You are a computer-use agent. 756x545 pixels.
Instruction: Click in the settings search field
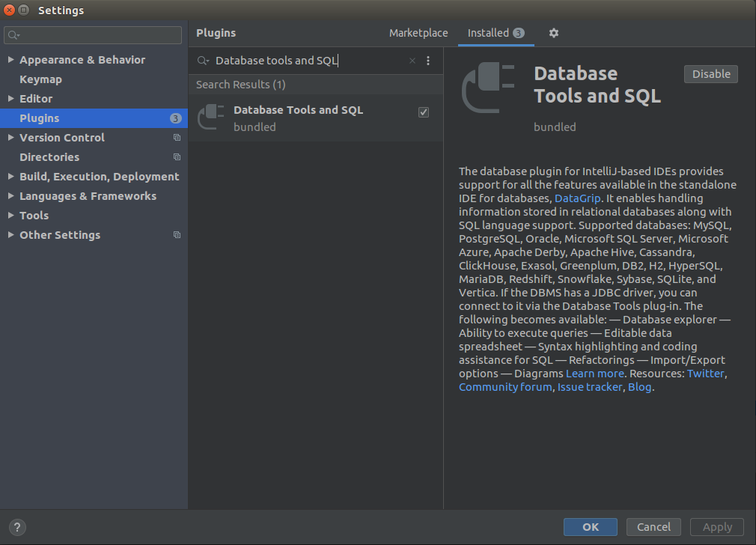(x=97, y=35)
